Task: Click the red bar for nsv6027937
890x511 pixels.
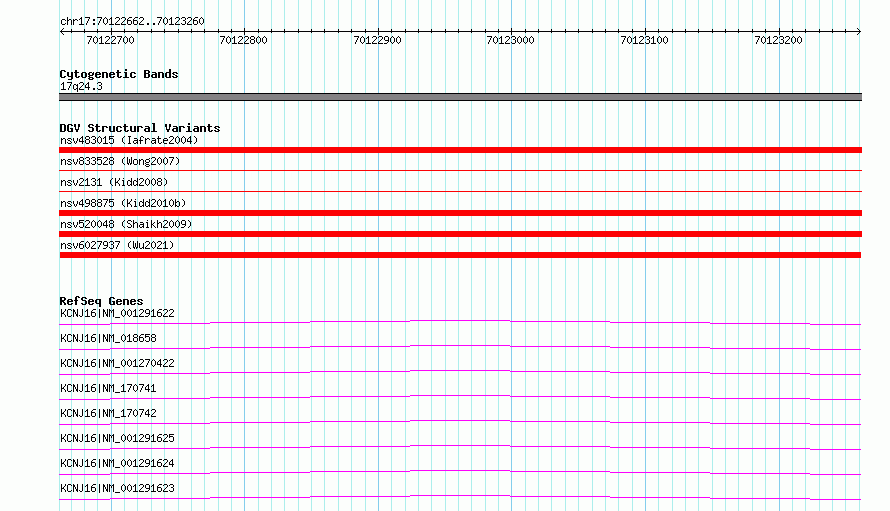Action: point(460,255)
